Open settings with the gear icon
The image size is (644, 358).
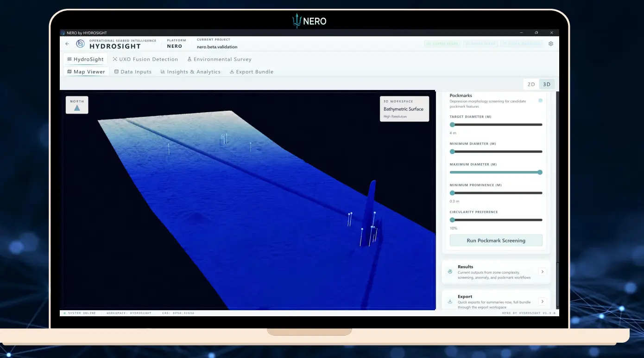[551, 44]
